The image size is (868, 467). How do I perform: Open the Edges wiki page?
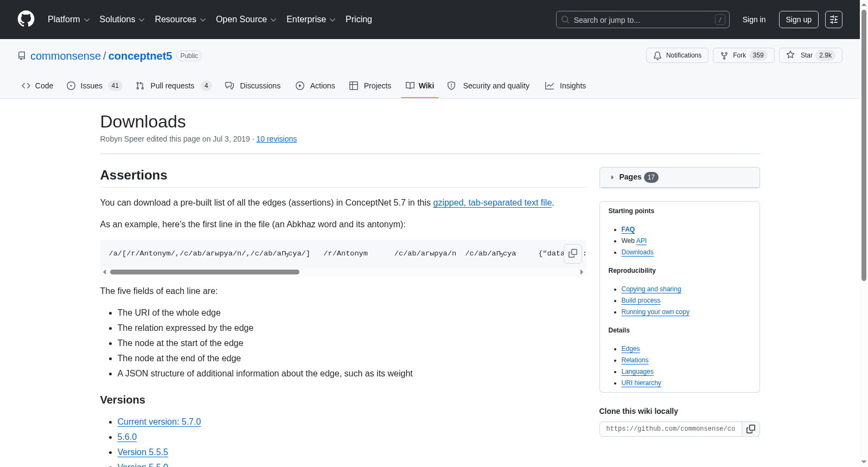pyautogui.click(x=630, y=349)
